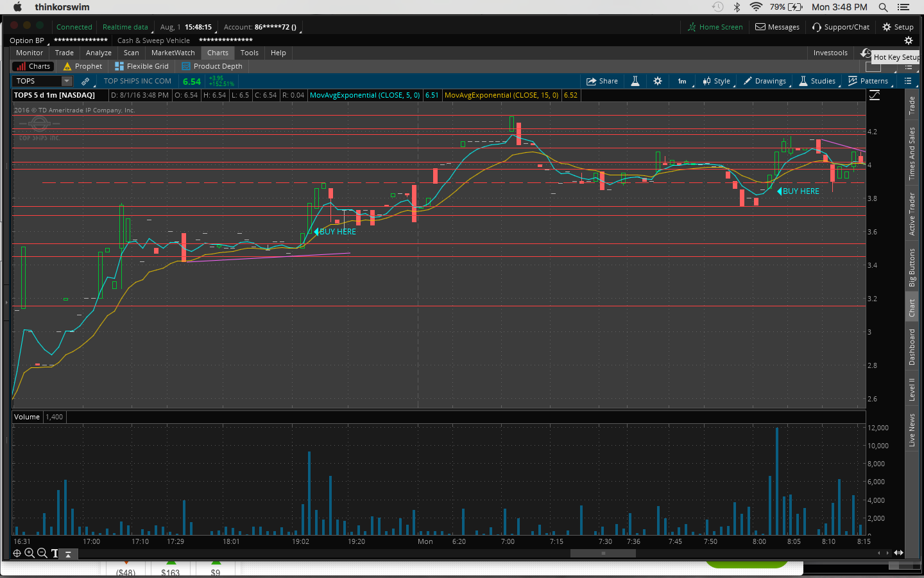Expand the Drawings dropdown menu
924x578 pixels.
click(766, 81)
